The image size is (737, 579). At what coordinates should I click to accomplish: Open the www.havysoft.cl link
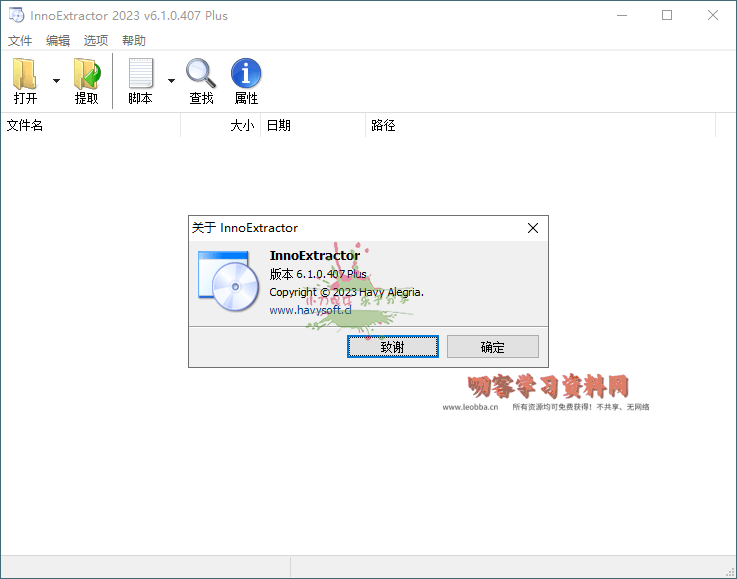pos(310,310)
